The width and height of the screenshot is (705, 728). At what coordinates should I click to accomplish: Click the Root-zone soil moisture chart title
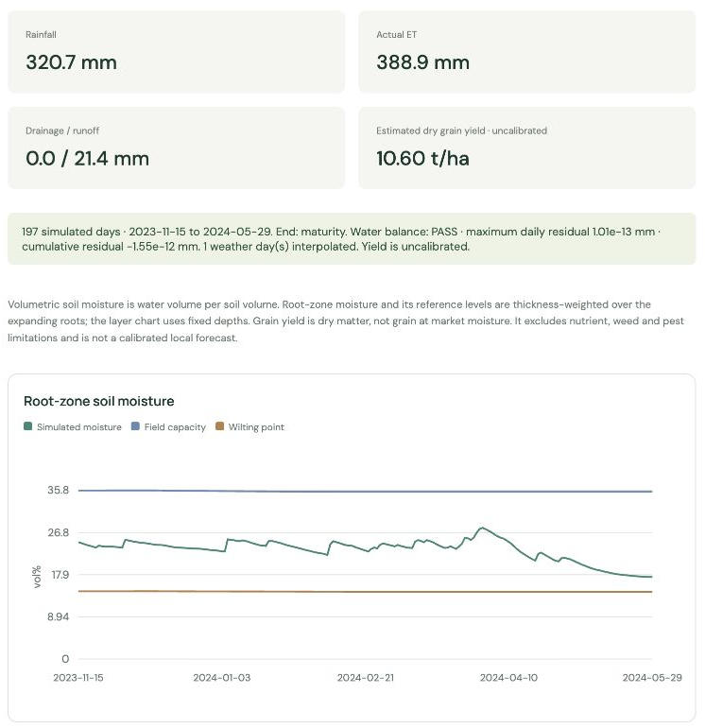99,401
